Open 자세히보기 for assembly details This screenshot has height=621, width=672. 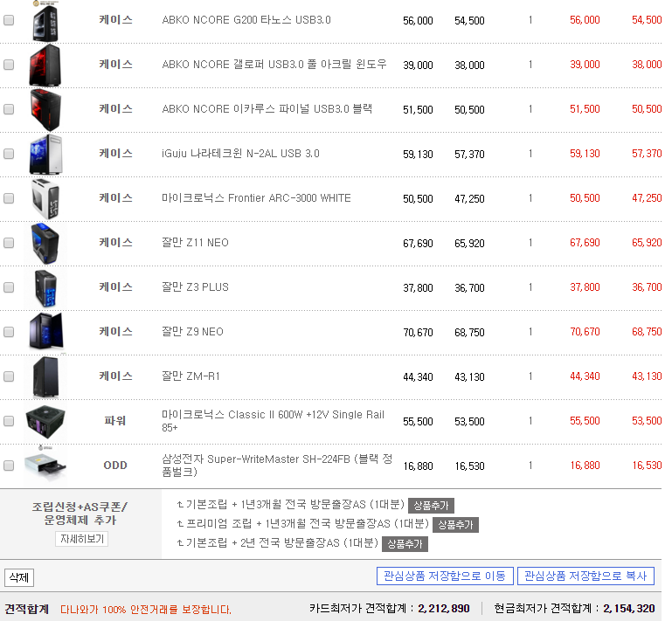(82, 539)
